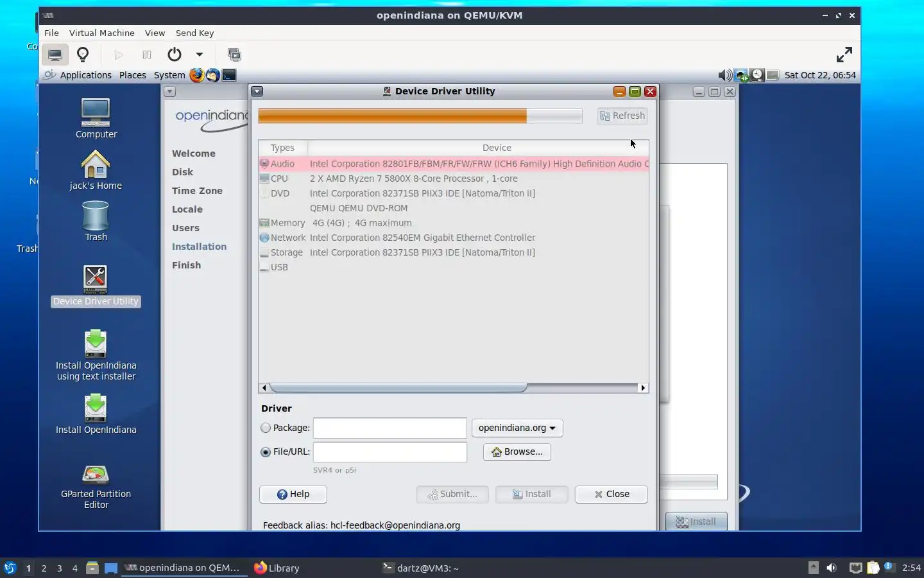Click the power button to shut down the VM

click(175, 55)
